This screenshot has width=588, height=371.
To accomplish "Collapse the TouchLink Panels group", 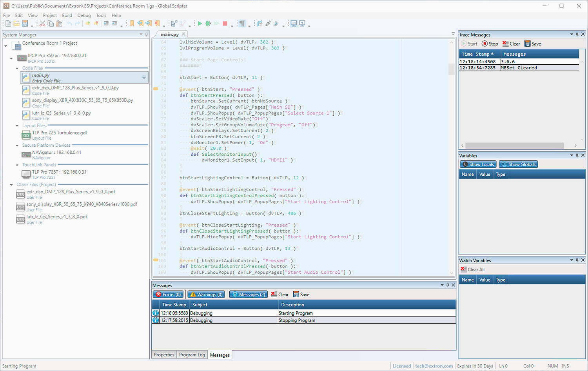I will [17, 165].
